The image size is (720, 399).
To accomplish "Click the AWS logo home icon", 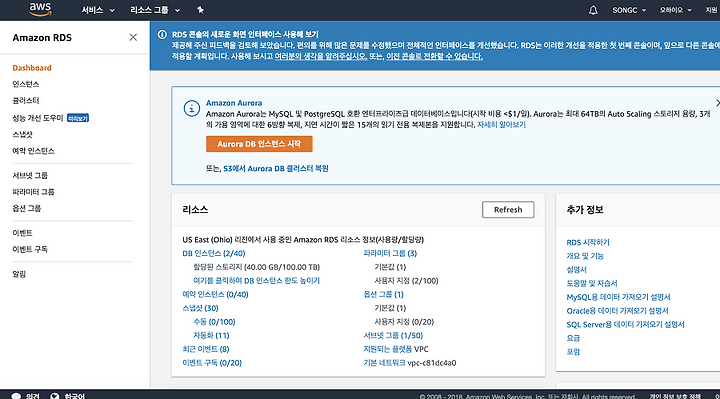I will pos(40,9).
